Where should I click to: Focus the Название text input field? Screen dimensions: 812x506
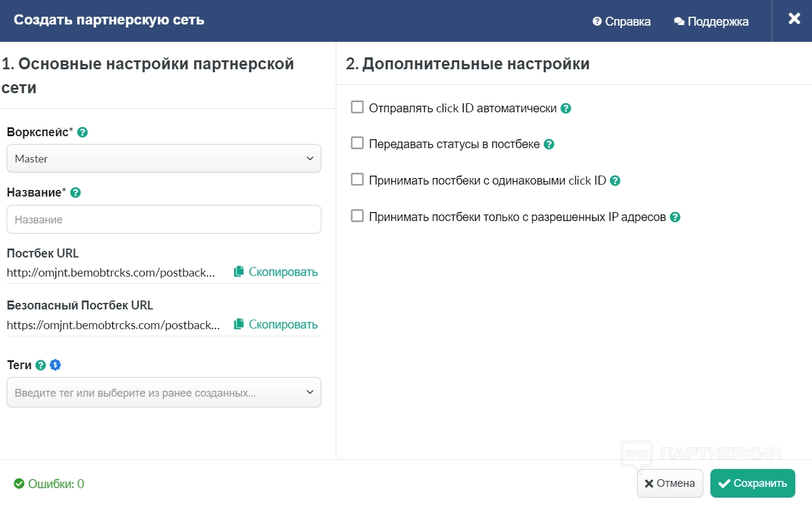164,219
